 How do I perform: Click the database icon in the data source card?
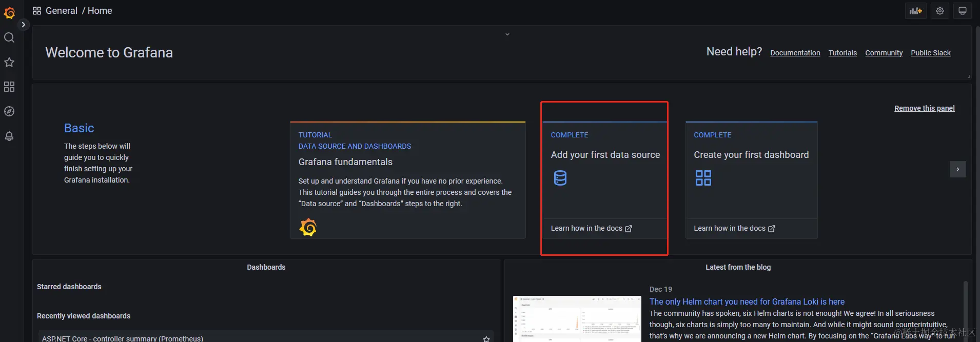coord(560,178)
